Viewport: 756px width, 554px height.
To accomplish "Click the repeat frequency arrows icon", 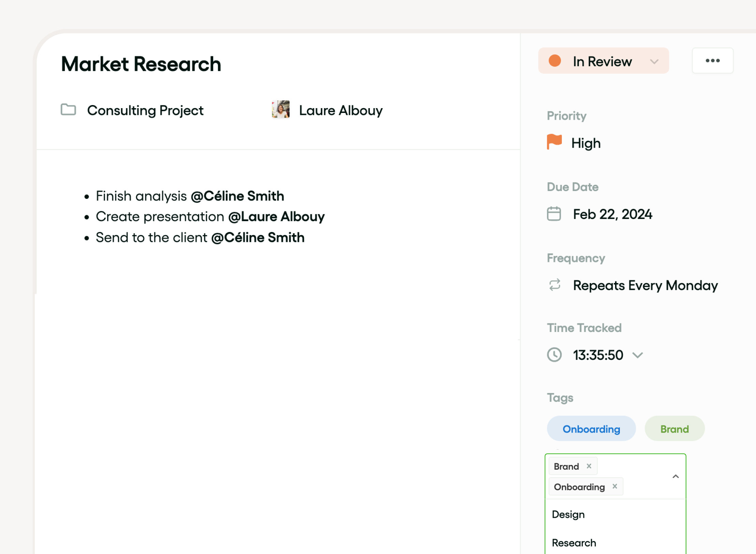I will click(x=555, y=285).
